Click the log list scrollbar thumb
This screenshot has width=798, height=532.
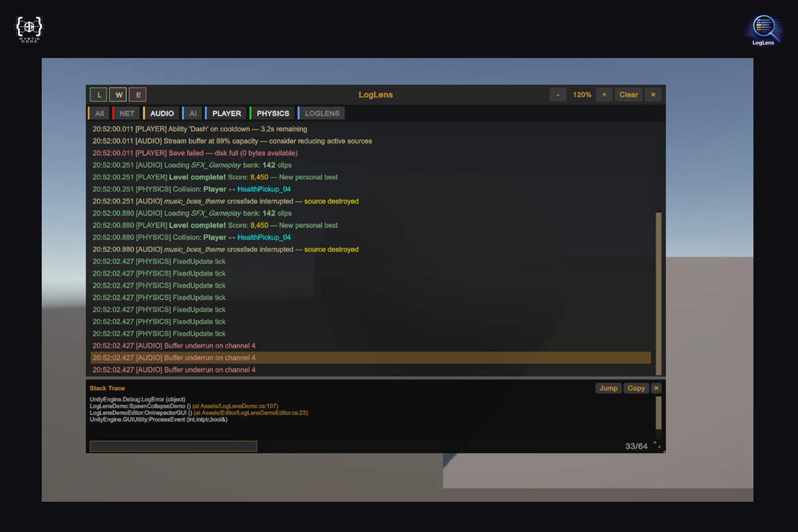point(658,293)
